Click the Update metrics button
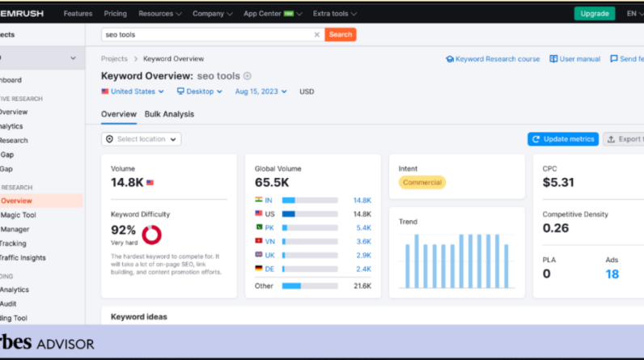 [563, 139]
